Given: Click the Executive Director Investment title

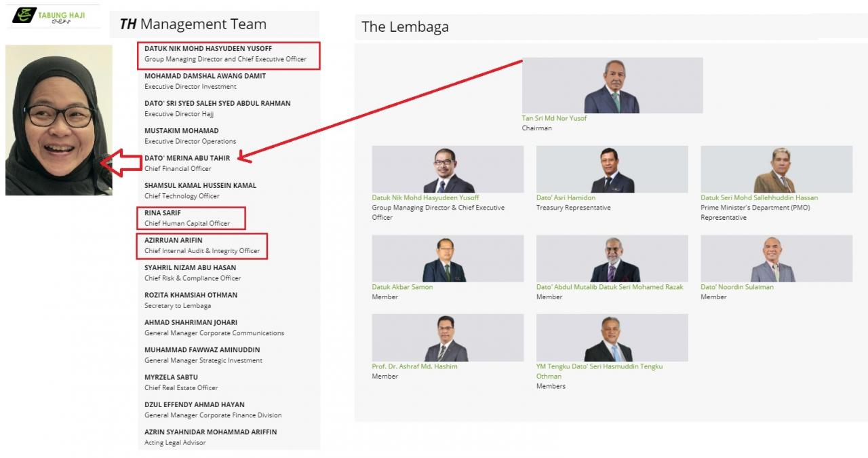Looking at the screenshot, I should tap(190, 87).
